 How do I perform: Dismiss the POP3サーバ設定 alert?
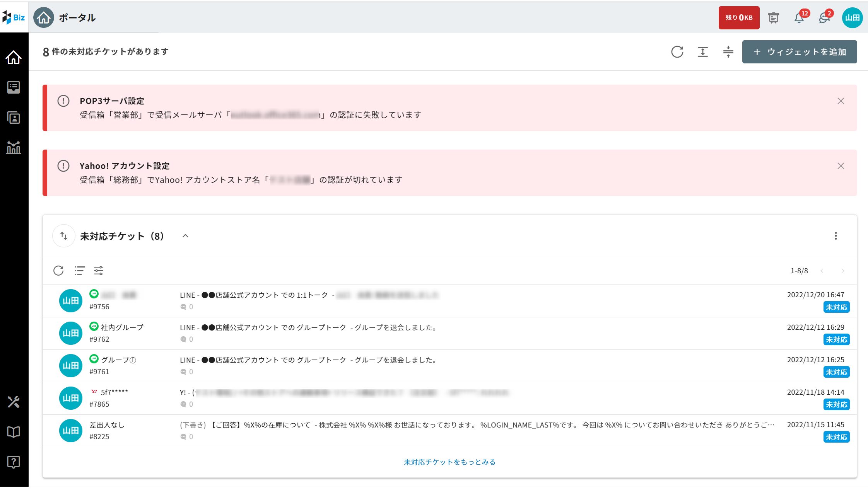[841, 101]
